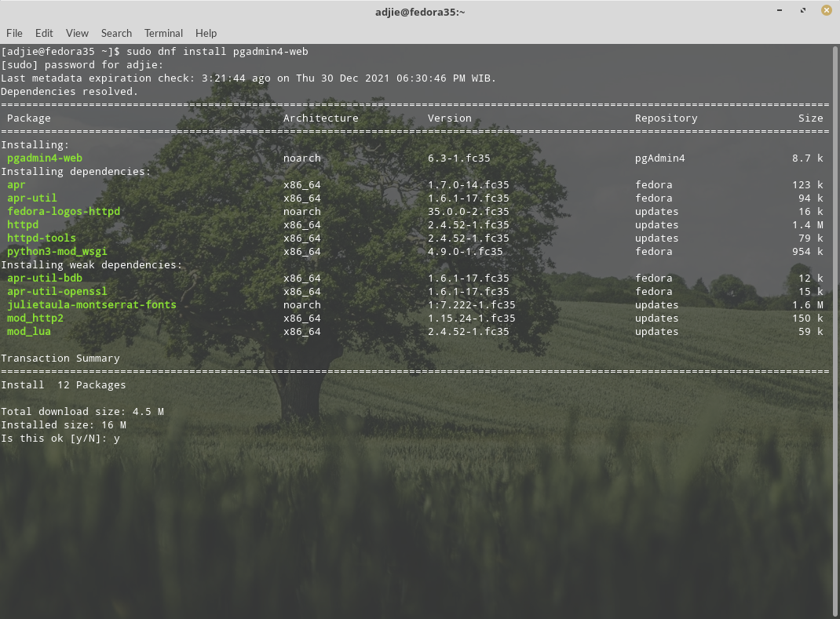Open the Help menu
The height and width of the screenshot is (619, 840).
point(206,33)
